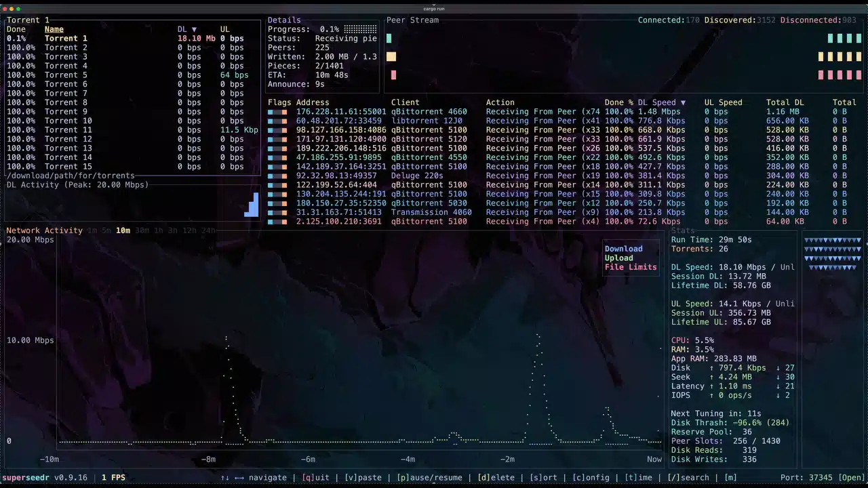Toggle the Upload legend on the network graph
This screenshot has height=488, width=868.
618,258
